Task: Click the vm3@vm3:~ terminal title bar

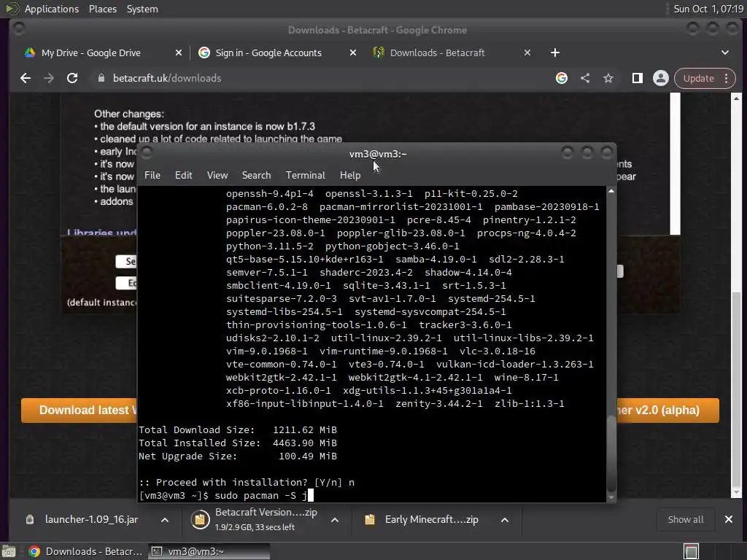Action: tap(377, 154)
